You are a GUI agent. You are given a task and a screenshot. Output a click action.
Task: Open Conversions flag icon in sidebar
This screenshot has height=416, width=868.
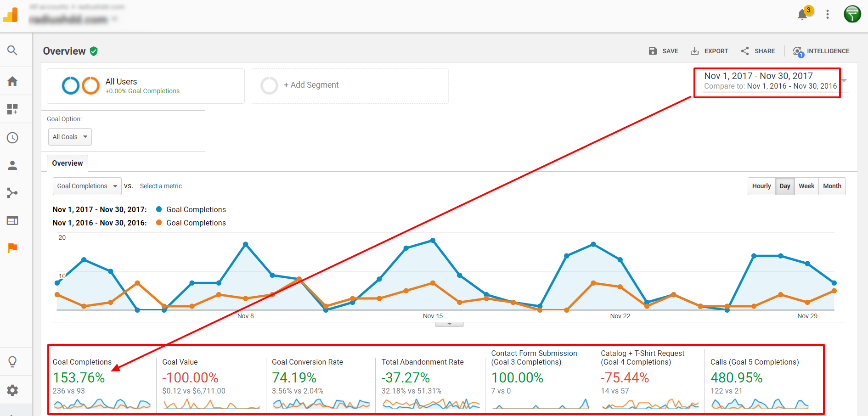(x=12, y=248)
